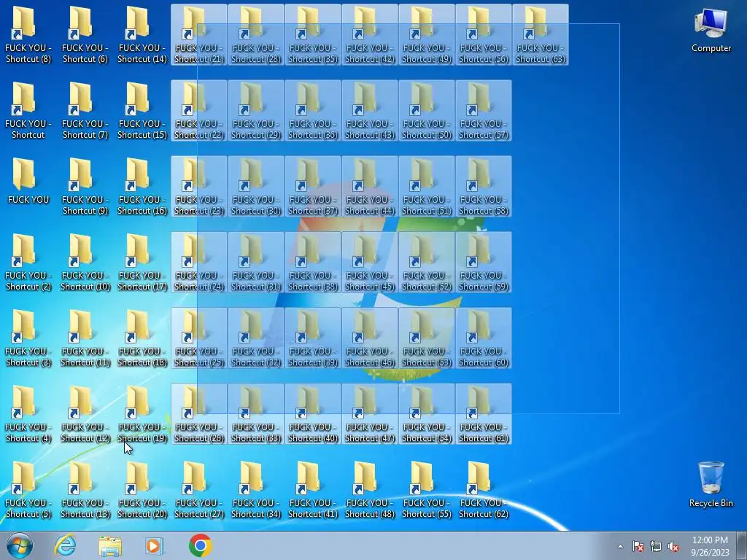This screenshot has width=747, height=560.
Task: Select the Shortcut (16) folder
Action: pyautogui.click(x=142, y=186)
